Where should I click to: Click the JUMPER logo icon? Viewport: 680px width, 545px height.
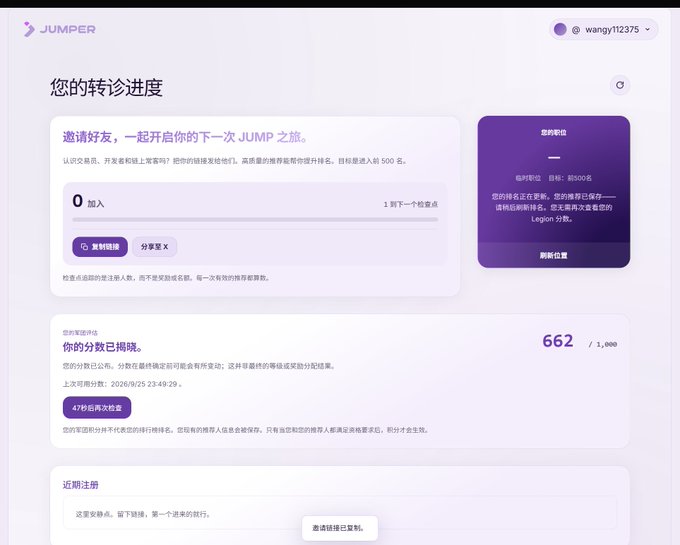[29, 29]
